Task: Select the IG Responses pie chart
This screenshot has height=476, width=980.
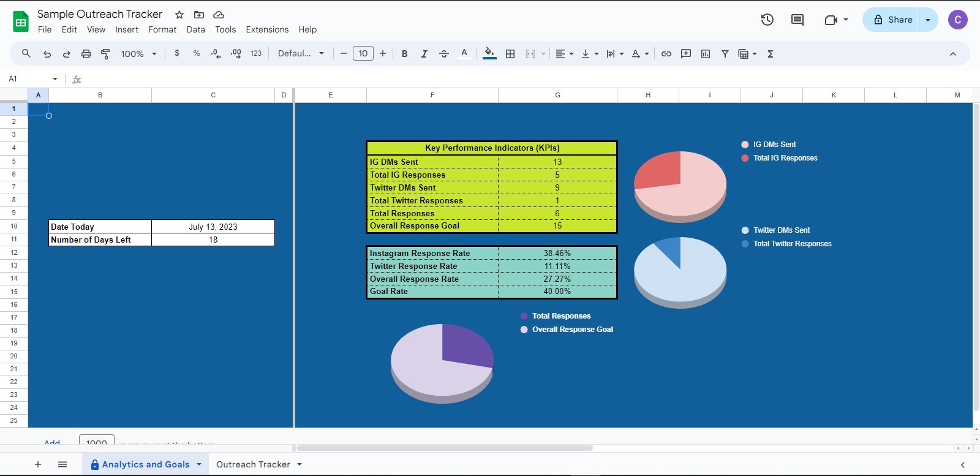Action: pos(680,186)
